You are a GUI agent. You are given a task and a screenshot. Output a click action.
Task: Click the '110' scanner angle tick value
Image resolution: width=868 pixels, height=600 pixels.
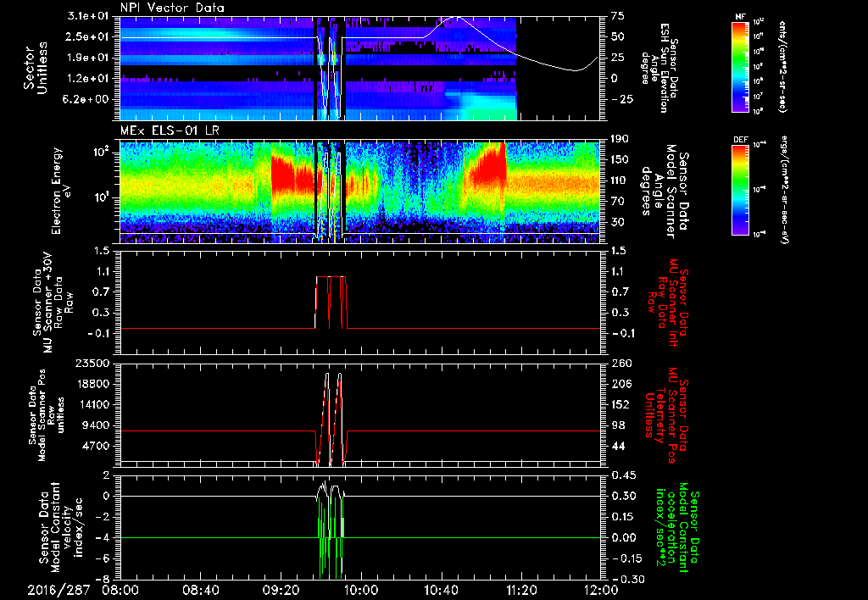[620, 181]
